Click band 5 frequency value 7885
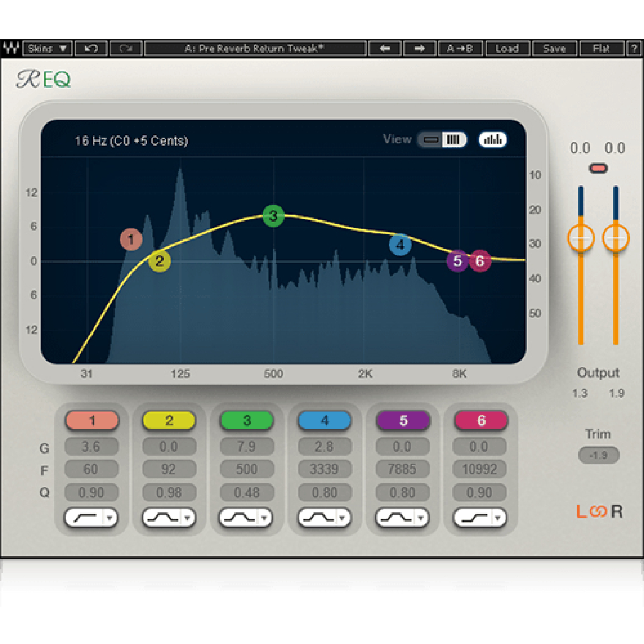Image resolution: width=644 pixels, height=644 pixels. (402, 469)
